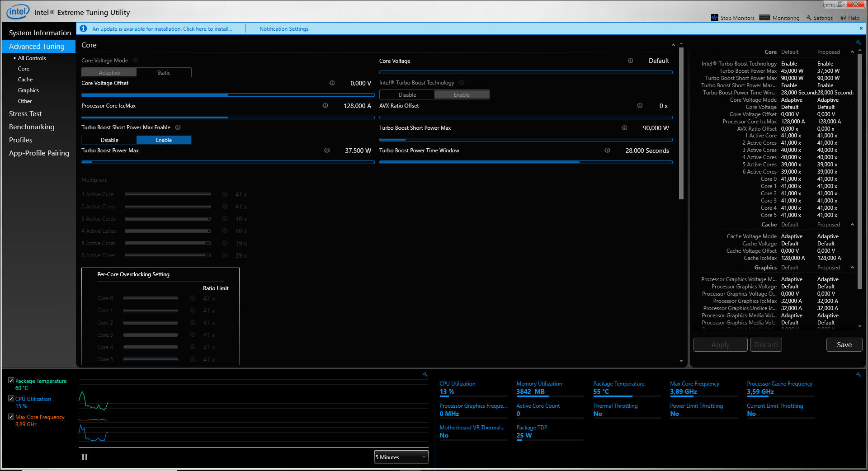The width and height of the screenshot is (868, 471).
Task: Uncheck Package Temperature checkbox
Action: pyautogui.click(x=11, y=381)
